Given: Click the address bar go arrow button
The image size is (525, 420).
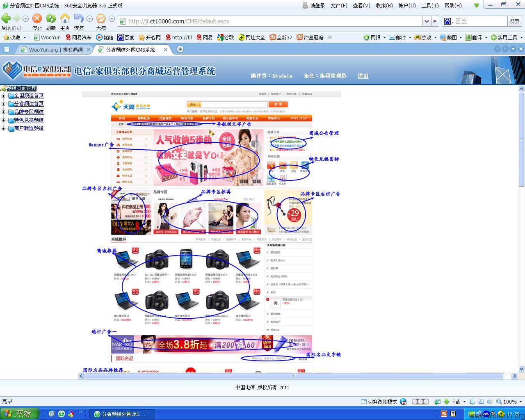Looking at the screenshot, I should pyautogui.click(x=435, y=21).
